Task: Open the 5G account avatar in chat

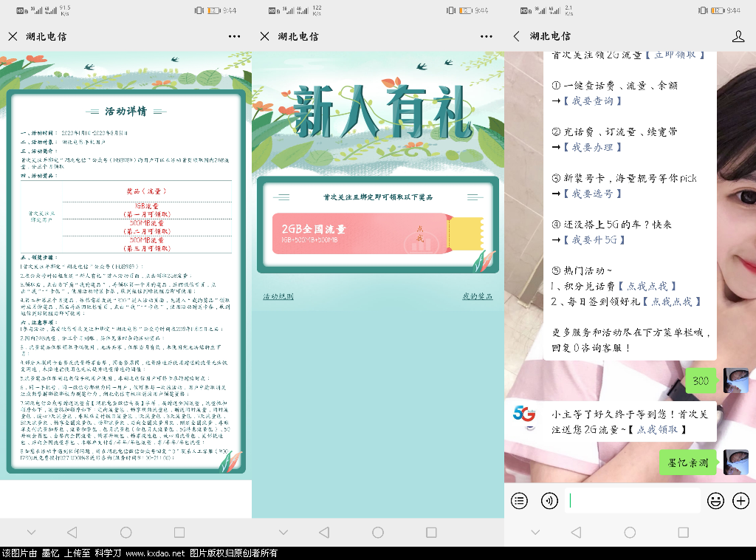Action: point(524,417)
